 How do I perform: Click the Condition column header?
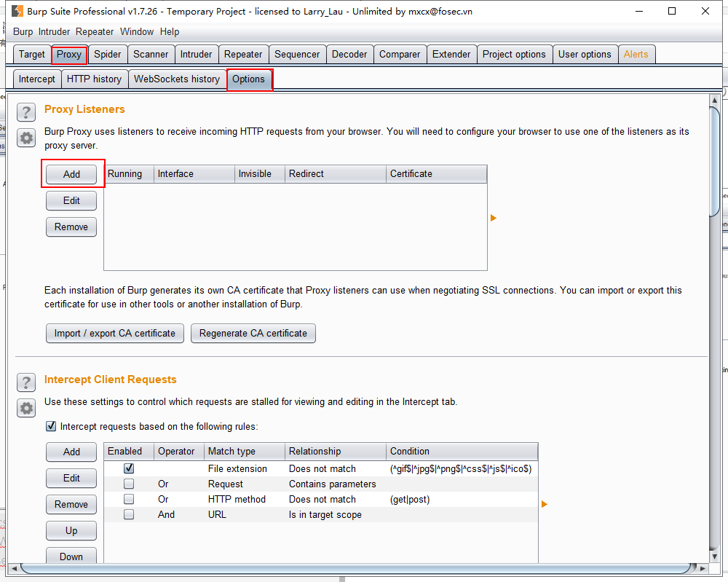pyautogui.click(x=462, y=451)
